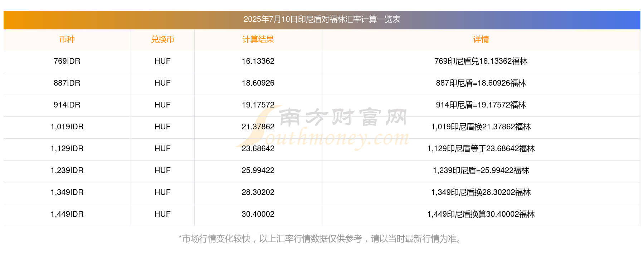Image resolution: width=644 pixels, height=258 pixels.
Task: Select the '兑换币' column header
Action: point(162,39)
